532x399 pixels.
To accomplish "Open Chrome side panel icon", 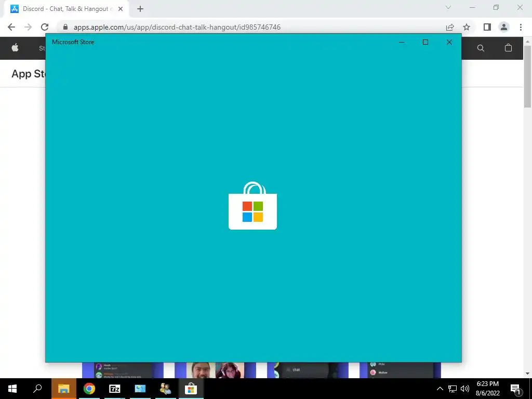I will click(x=487, y=27).
